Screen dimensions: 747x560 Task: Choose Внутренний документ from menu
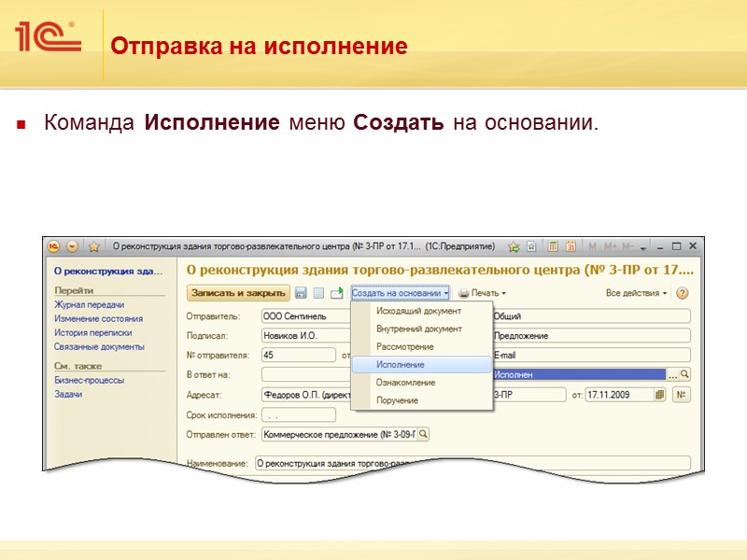pos(419,329)
